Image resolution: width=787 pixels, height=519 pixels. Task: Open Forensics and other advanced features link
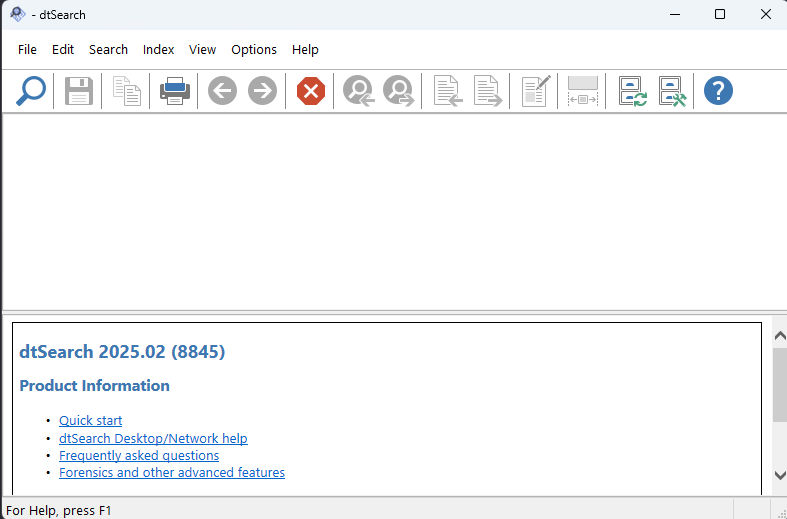(x=172, y=473)
